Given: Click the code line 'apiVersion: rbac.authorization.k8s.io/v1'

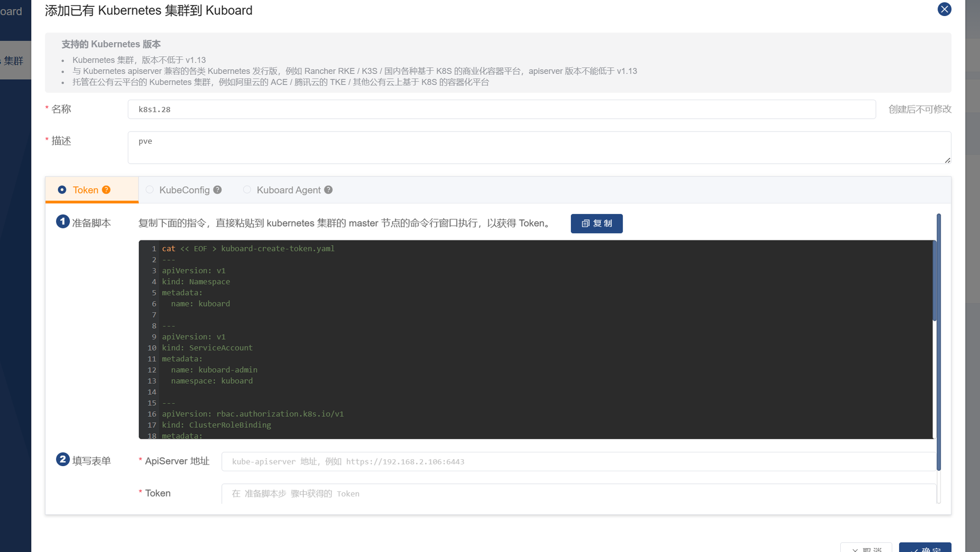Looking at the screenshot, I should pyautogui.click(x=253, y=414).
